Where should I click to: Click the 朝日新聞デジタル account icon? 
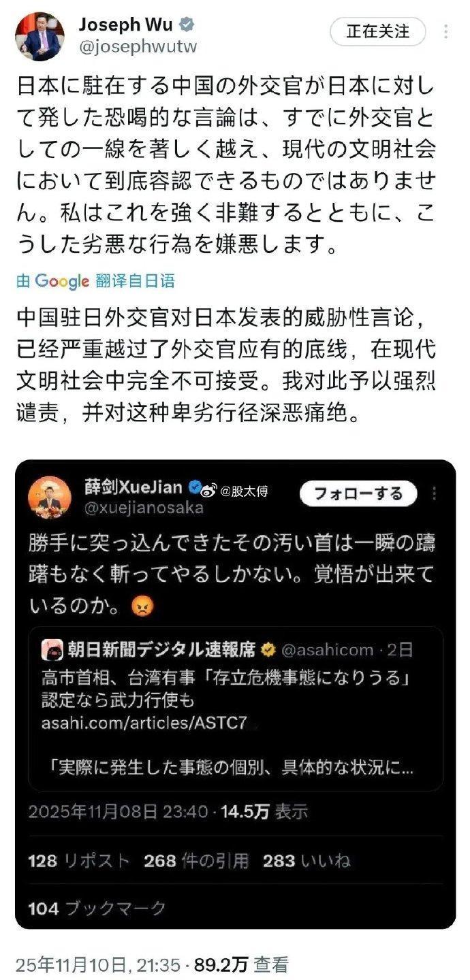click(52, 649)
